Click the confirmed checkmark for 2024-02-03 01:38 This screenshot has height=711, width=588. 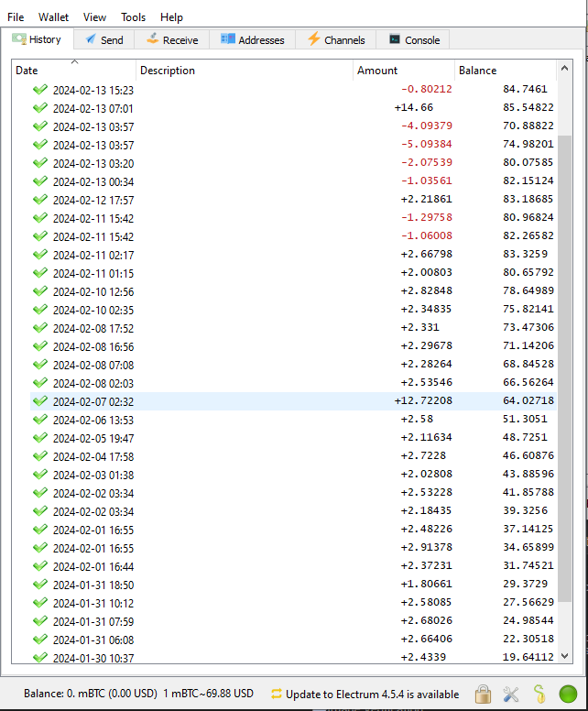click(40, 475)
